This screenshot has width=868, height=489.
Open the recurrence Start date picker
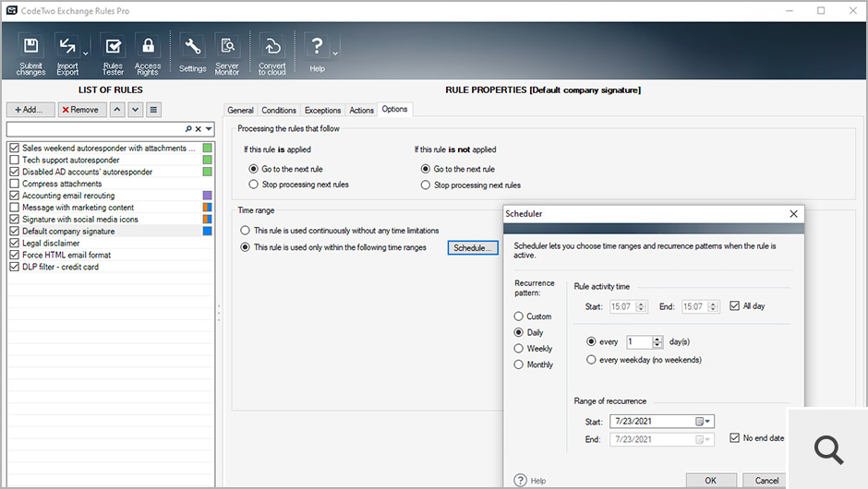coord(703,422)
